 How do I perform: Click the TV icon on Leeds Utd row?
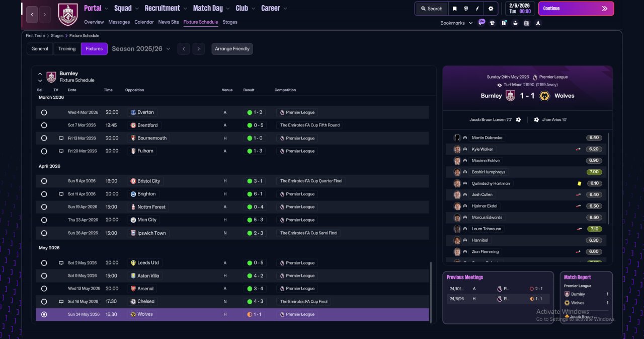(x=61, y=263)
